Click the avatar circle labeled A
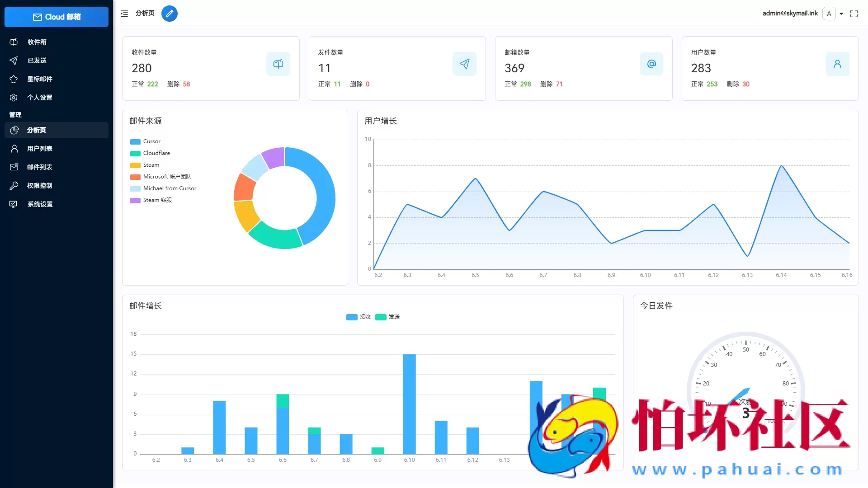Viewport: 868px width, 488px height. click(829, 14)
